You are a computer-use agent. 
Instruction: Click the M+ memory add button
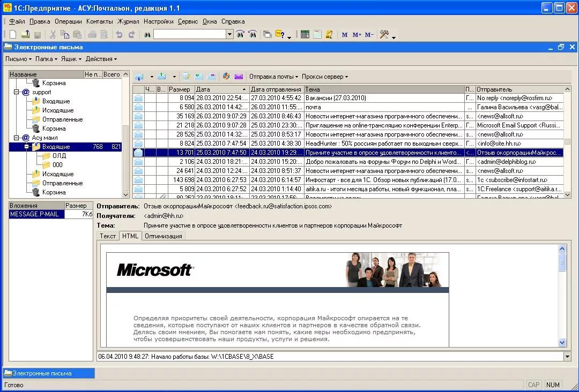tap(357, 35)
